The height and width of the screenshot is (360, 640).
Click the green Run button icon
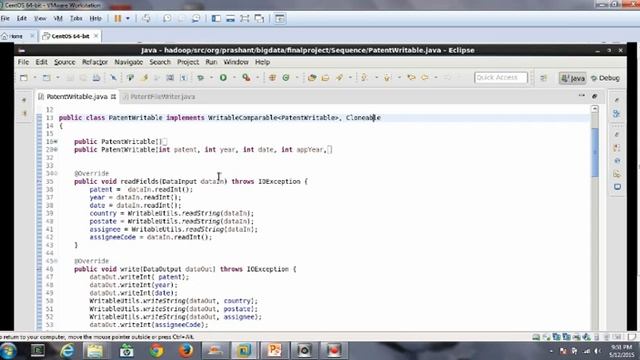223,78
